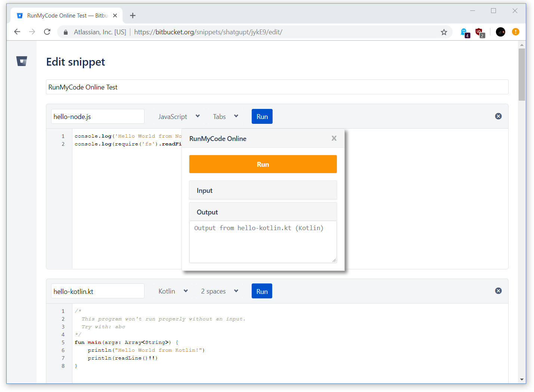Open the Kotlin language dropdown
The width and height of the screenshot is (534, 392).
[173, 291]
